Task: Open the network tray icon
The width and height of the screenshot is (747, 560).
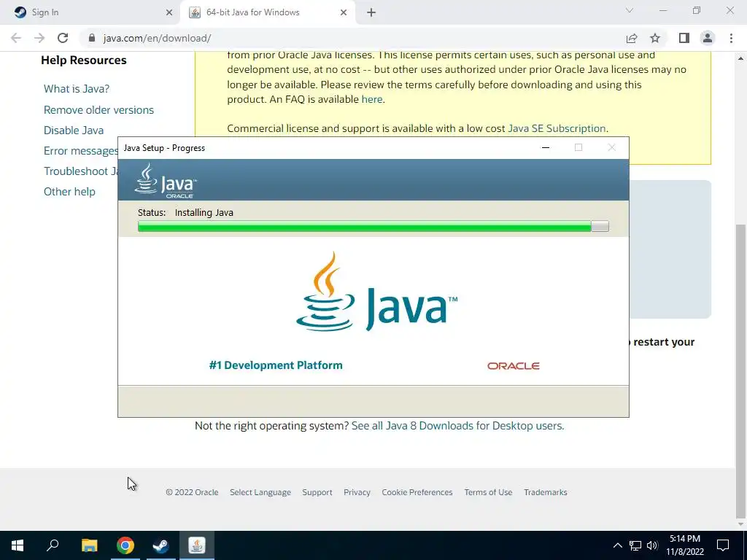Action: click(635, 545)
